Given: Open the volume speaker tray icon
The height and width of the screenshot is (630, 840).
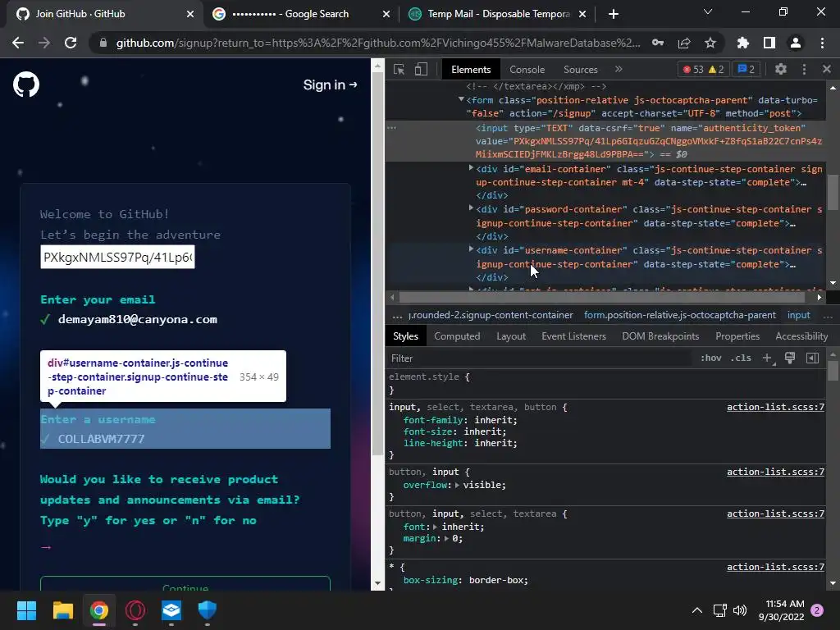Looking at the screenshot, I should click(x=740, y=610).
